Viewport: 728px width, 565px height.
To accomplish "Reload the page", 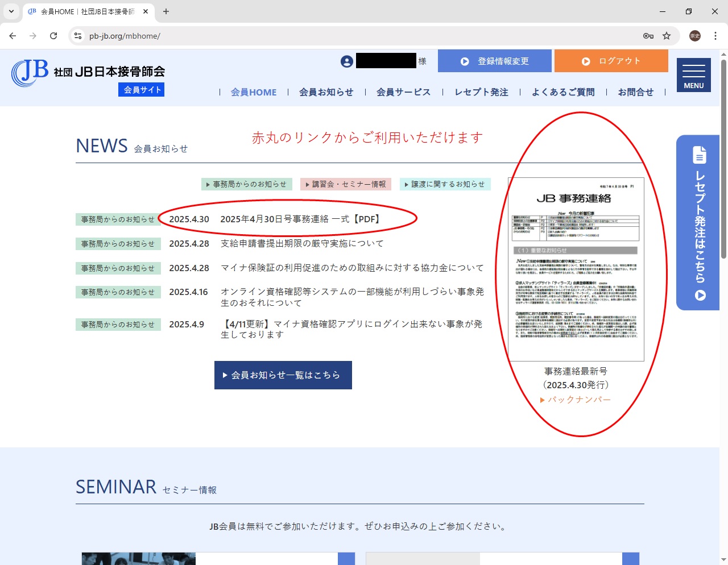I will point(53,36).
